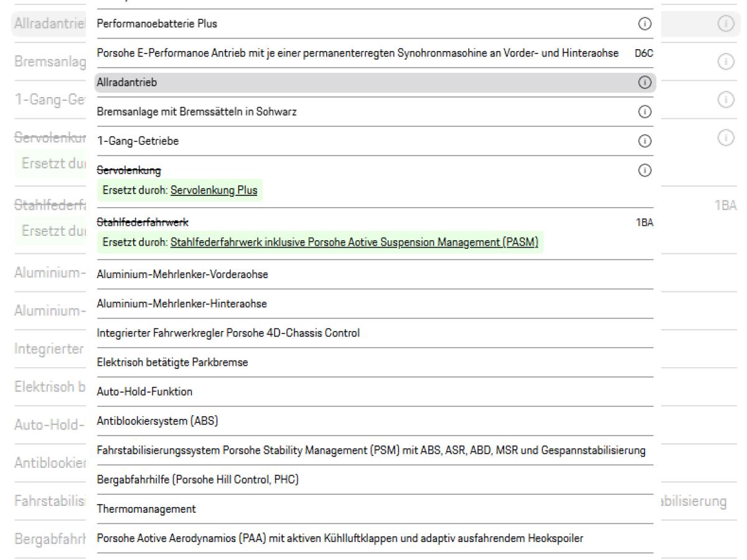The width and height of the screenshot is (747, 560).
Task: Click info icon on Allradantrieb row
Action: coord(646,82)
